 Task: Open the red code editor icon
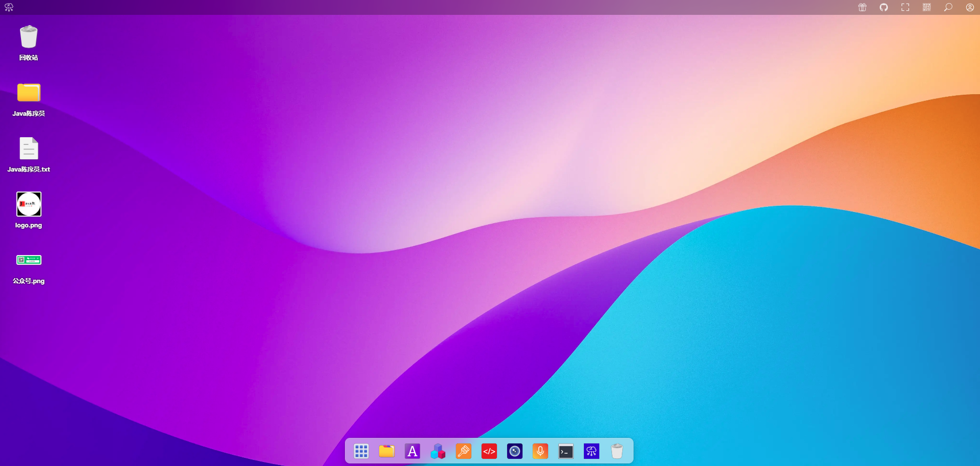(x=489, y=451)
